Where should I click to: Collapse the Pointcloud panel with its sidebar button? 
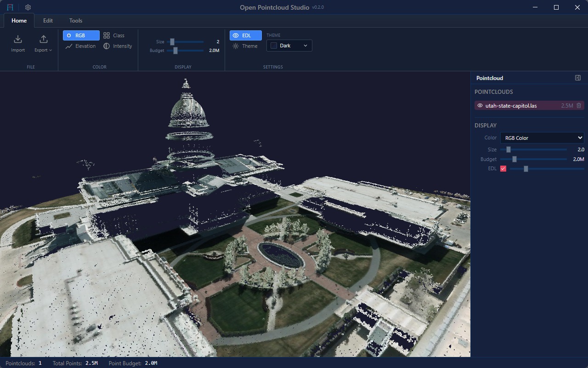[x=578, y=78]
